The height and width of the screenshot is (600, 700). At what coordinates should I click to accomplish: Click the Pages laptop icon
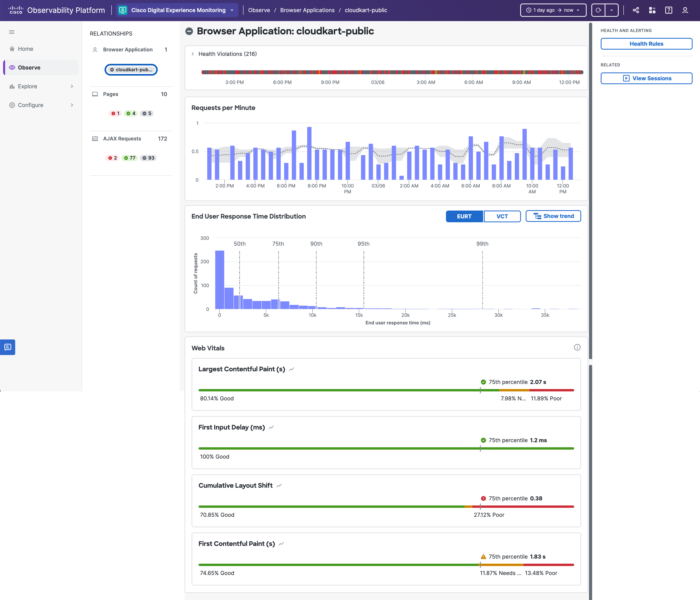point(95,94)
